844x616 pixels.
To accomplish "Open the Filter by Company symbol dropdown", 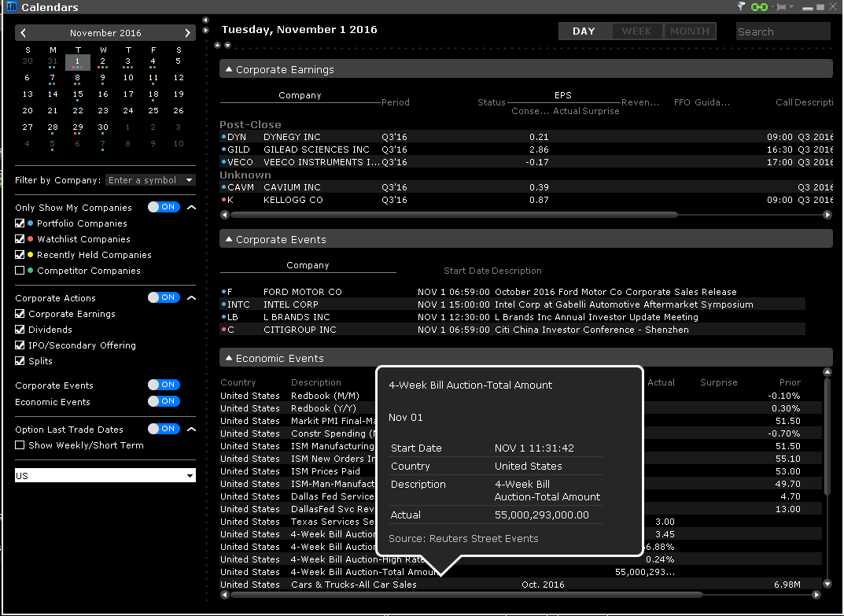I will (x=189, y=180).
